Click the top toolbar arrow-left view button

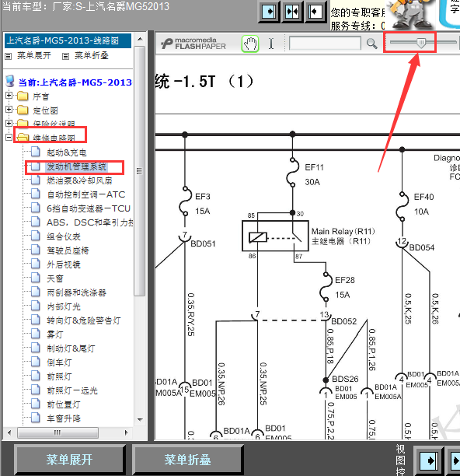pyautogui.click(x=315, y=12)
